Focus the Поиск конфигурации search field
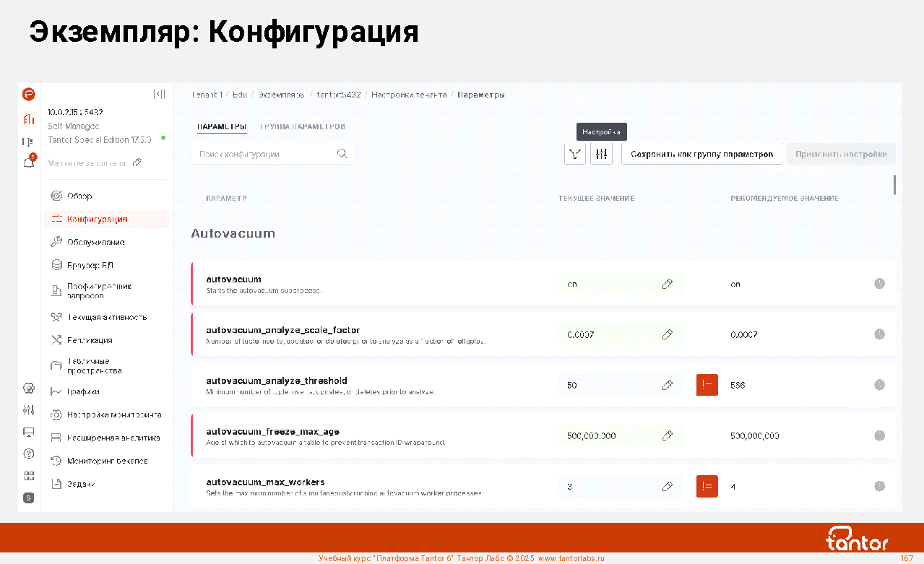 264,154
